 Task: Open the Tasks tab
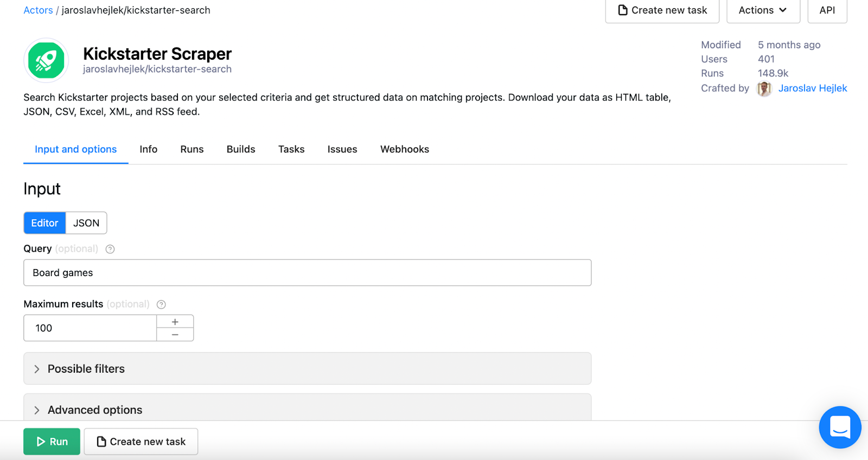(x=291, y=149)
